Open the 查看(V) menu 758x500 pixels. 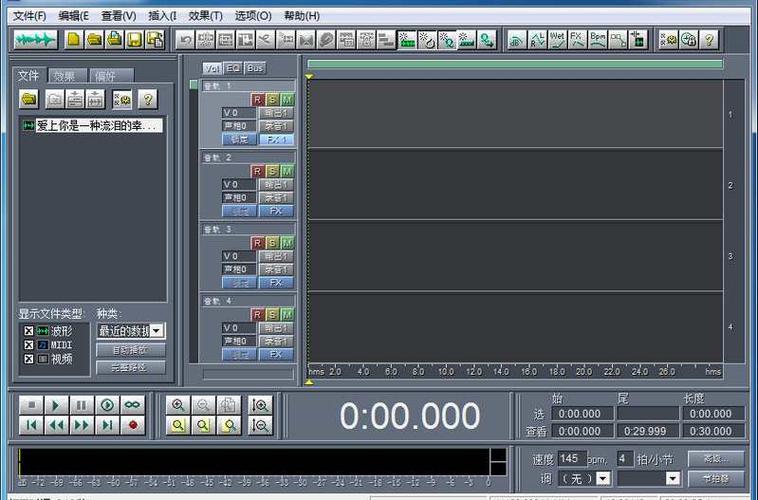point(118,16)
